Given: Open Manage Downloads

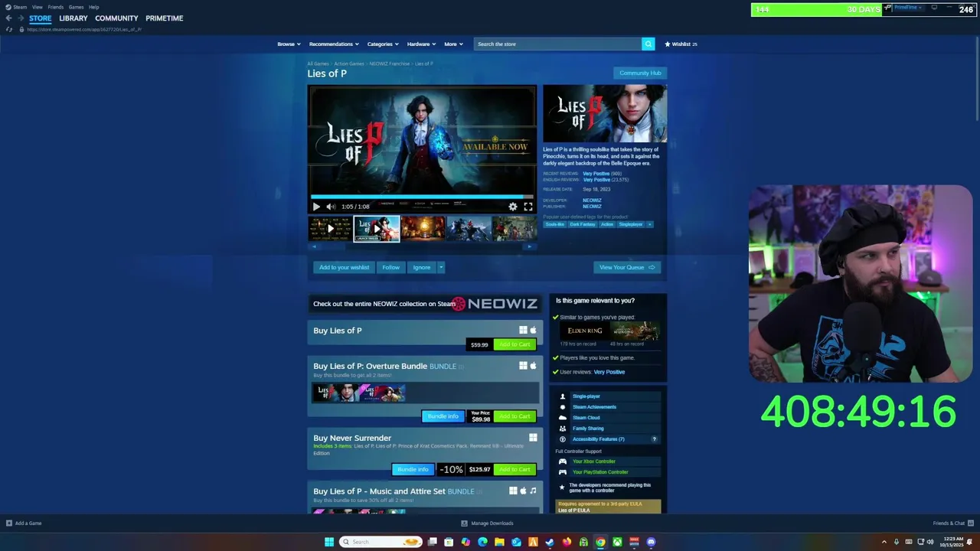Looking at the screenshot, I should point(487,523).
